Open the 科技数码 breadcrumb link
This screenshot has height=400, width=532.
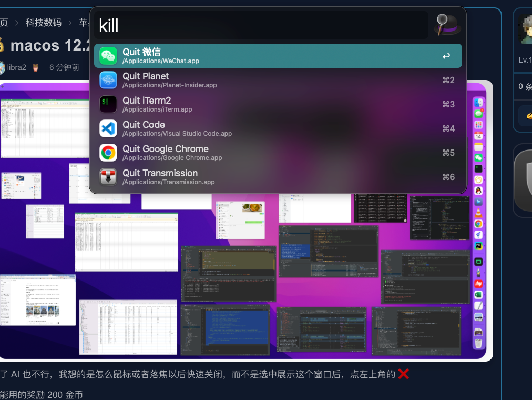pyautogui.click(x=44, y=23)
